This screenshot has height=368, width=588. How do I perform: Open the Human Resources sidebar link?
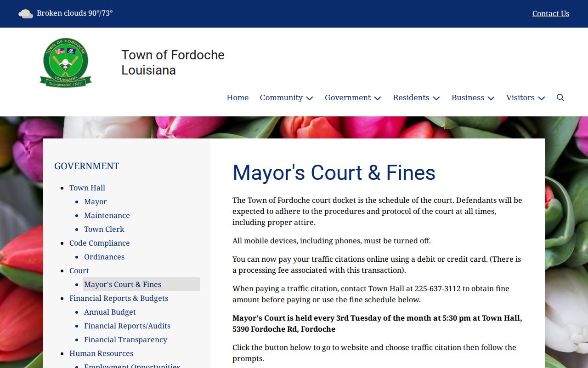coord(101,353)
